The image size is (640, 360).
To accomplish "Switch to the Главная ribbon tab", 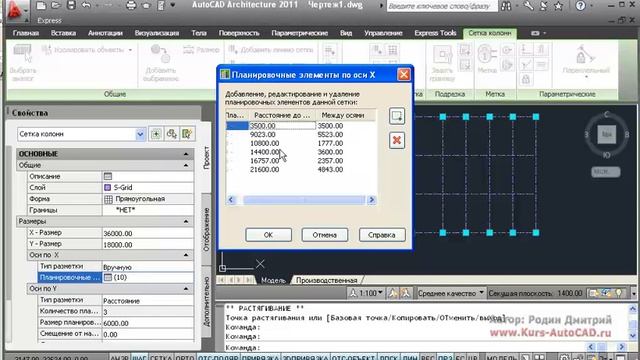I will coord(26,33).
